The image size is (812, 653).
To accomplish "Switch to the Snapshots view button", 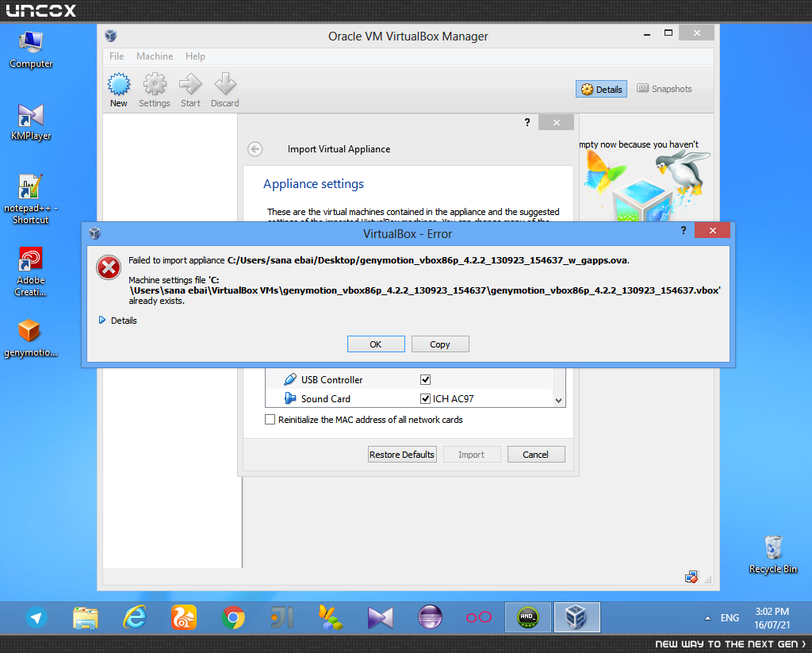I will [x=665, y=89].
